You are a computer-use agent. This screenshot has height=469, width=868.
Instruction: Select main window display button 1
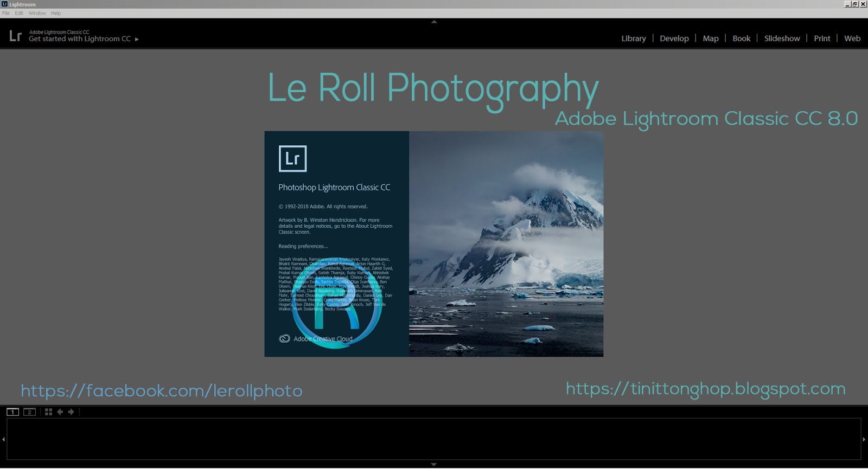[x=12, y=412]
